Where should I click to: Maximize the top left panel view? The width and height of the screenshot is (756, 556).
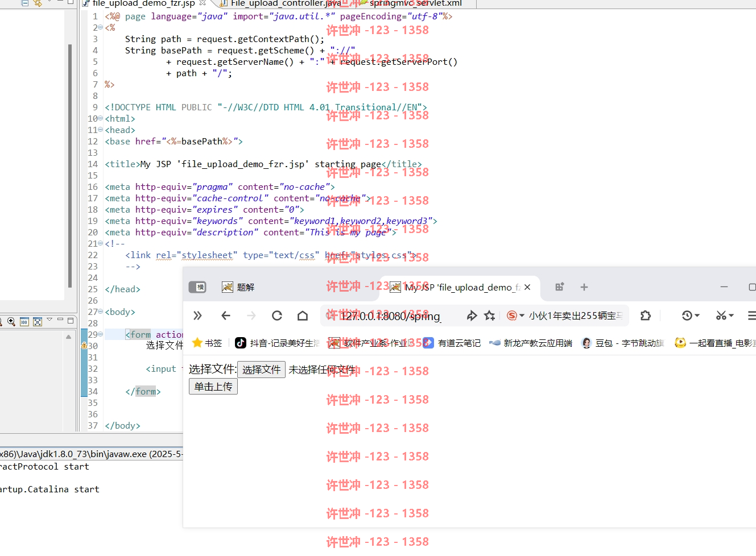pos(71,2)
